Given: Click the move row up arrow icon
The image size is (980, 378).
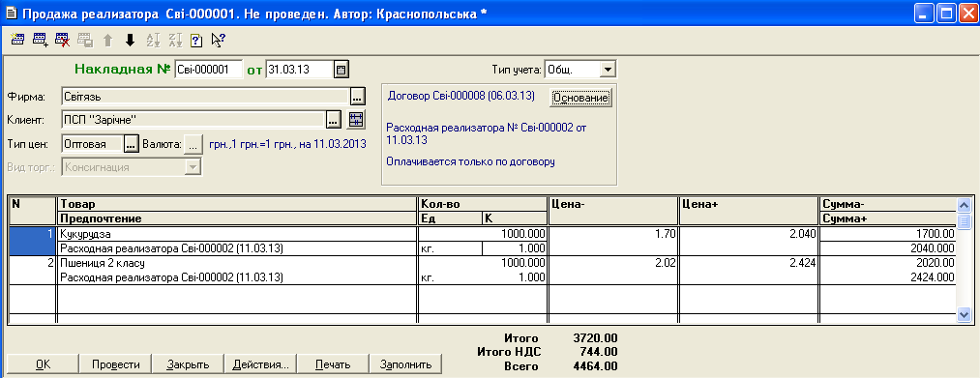Looking at the screenshot, I should pyautogui.click(x=107, y=40).
